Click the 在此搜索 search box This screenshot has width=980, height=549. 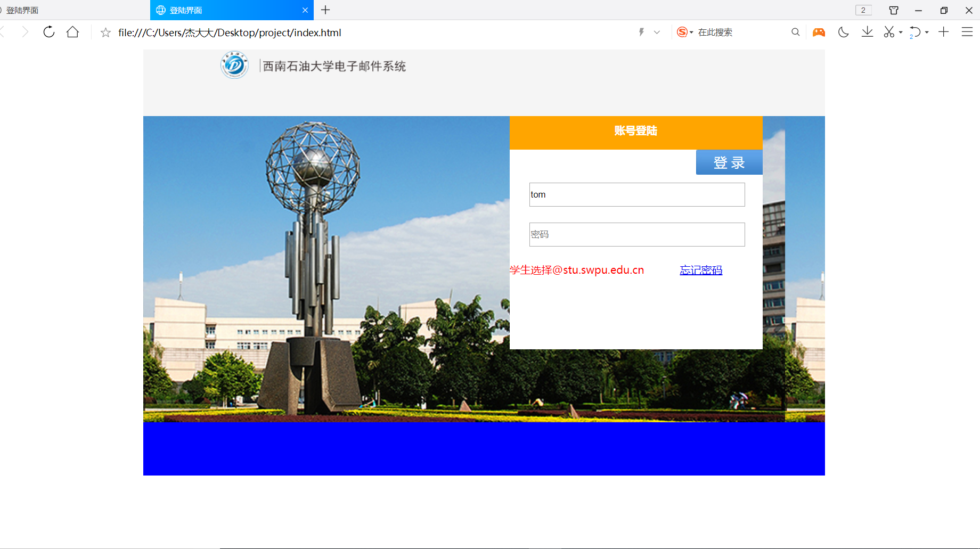[x=740, y=32]
